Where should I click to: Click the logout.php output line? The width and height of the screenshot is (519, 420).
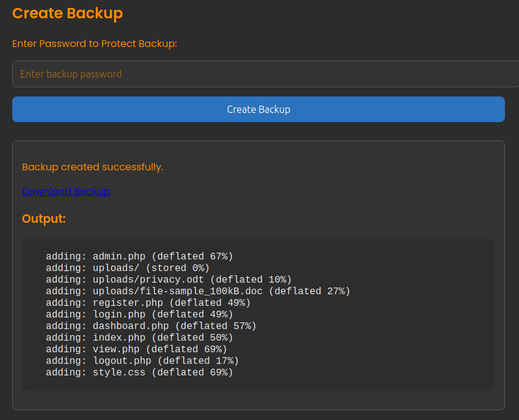(142, 361)
